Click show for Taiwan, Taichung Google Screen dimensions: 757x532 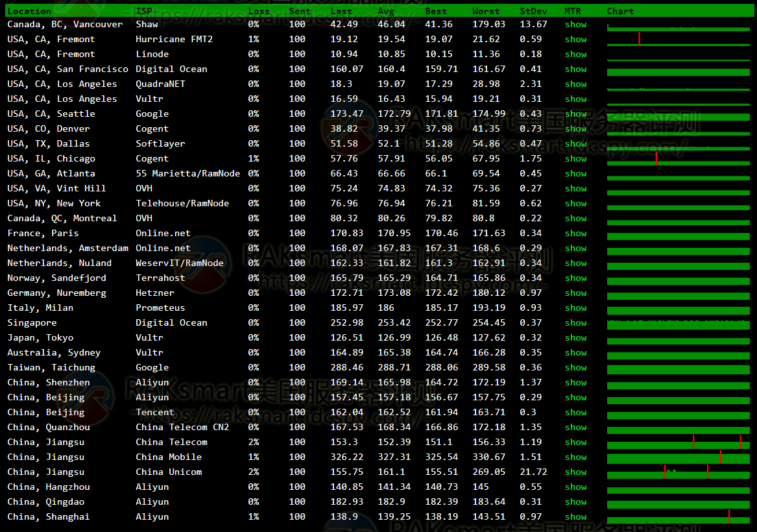tap(575, 368)
